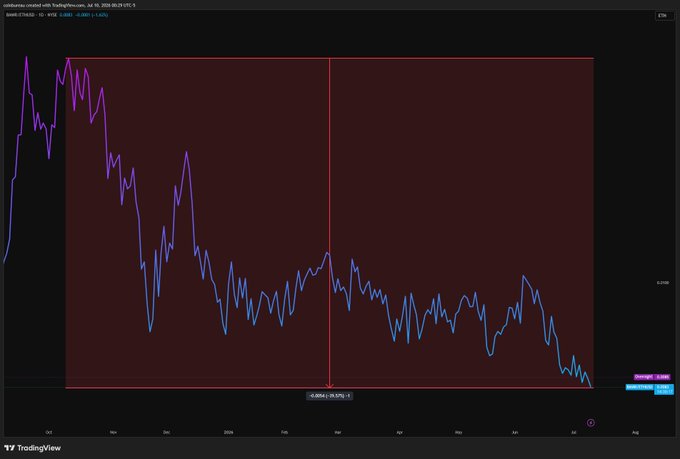Screen dimensions: 680x459
Task: Click the ETH currency button on the price scale
Action: 663,16
